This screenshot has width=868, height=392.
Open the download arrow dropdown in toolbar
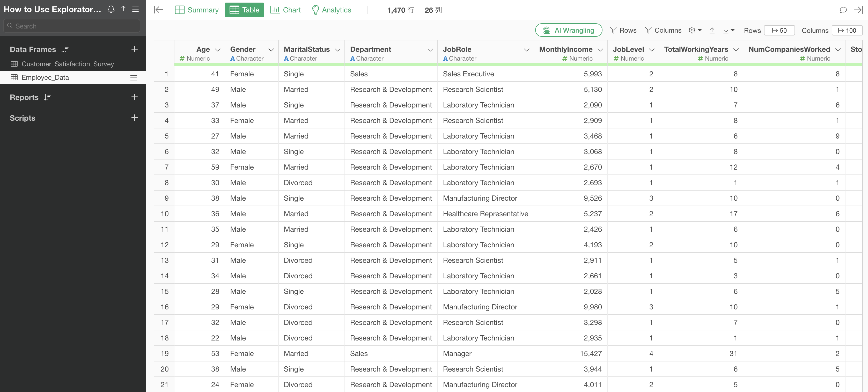coord(729,30)
